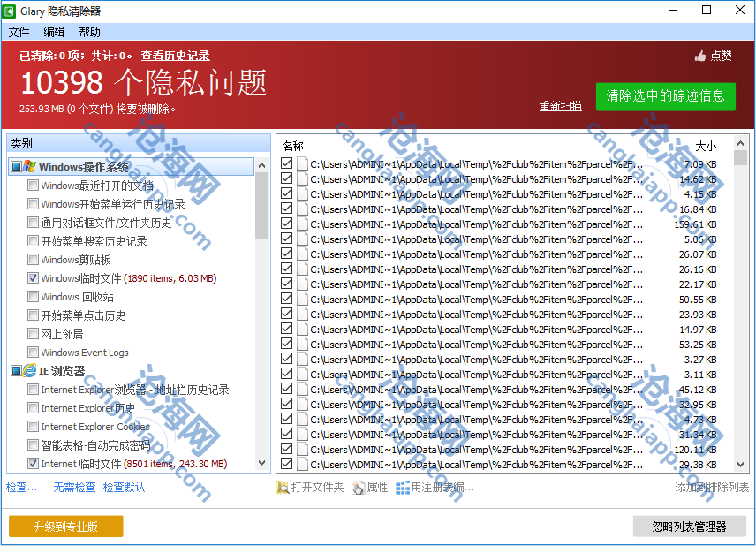756x546 pixels.
Task: Toggle the Windows操作系统 group checkbox
Action: pyautogui.click(x=17, y=166)
